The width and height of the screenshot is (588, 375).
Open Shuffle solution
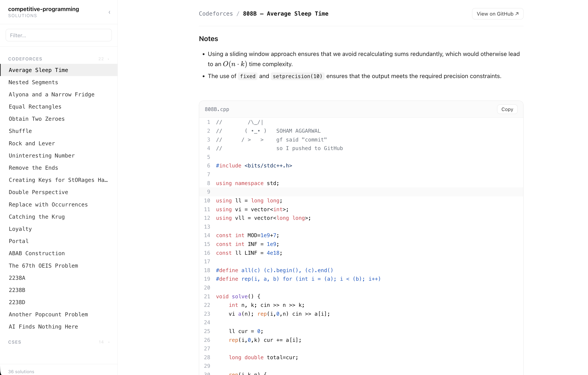click(59, 131)
